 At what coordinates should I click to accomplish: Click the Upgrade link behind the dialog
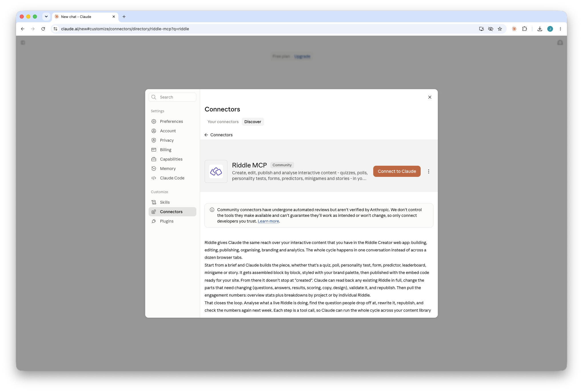[302, 56]
